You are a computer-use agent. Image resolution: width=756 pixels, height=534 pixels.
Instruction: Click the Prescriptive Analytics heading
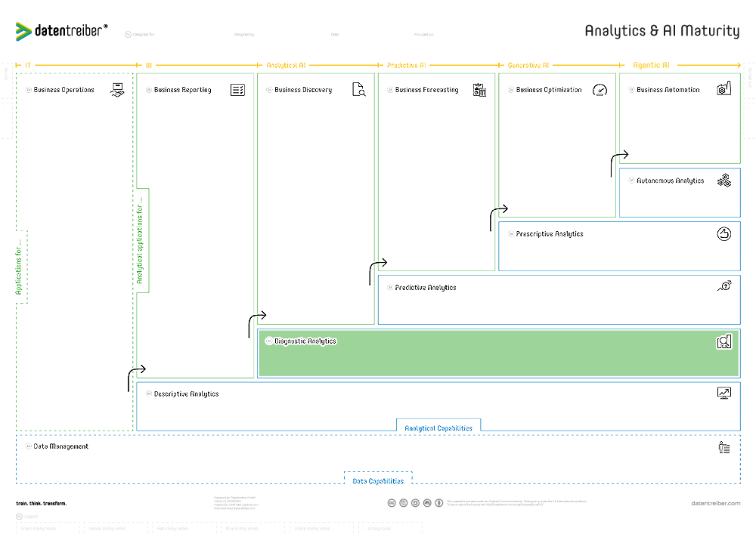point(550,234)
